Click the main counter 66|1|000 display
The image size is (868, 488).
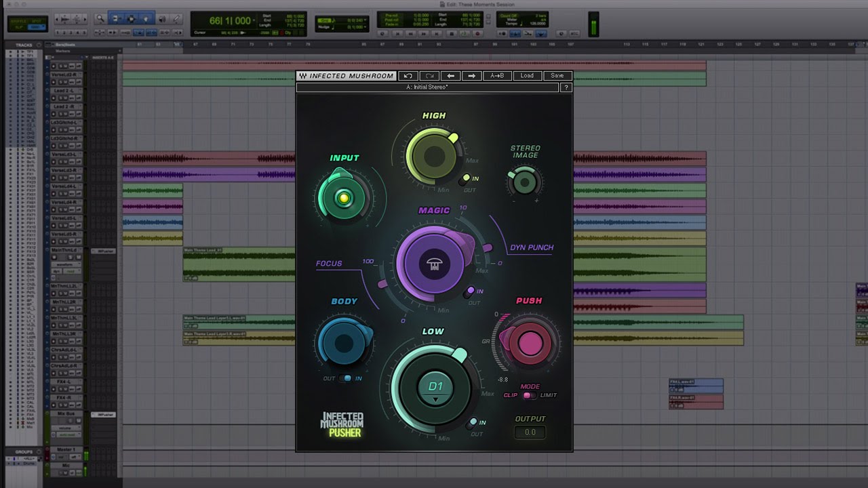pos(229,21)
